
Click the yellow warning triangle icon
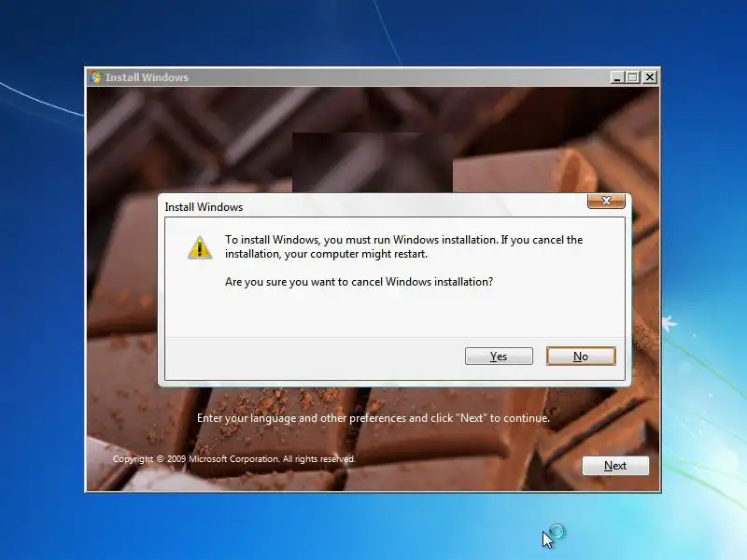click(200, 247)
